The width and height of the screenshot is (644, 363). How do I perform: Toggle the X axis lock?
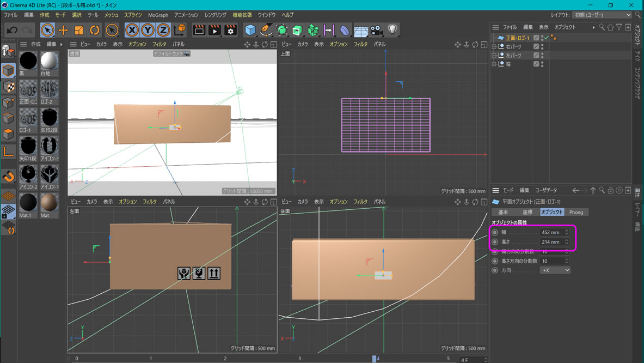[x=132, y=30]
